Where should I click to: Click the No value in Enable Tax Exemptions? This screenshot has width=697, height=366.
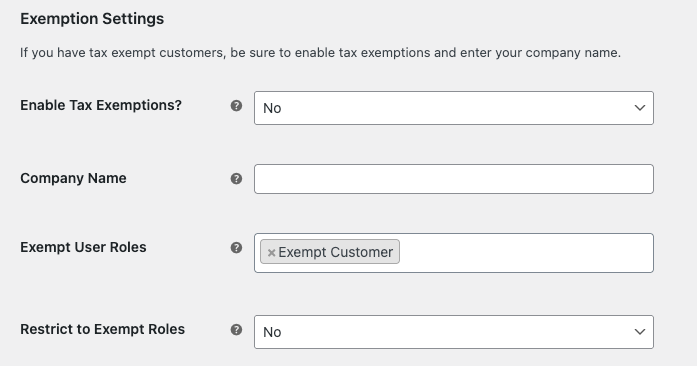272,108
